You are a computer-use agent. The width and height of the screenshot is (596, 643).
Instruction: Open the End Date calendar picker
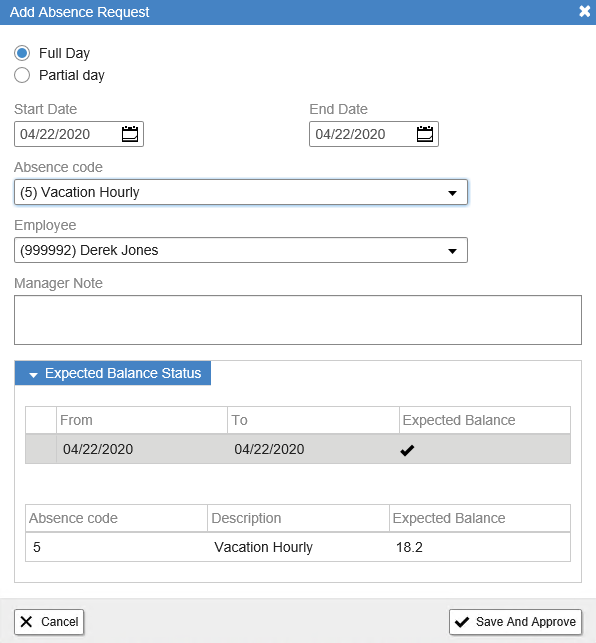(425, 134)
